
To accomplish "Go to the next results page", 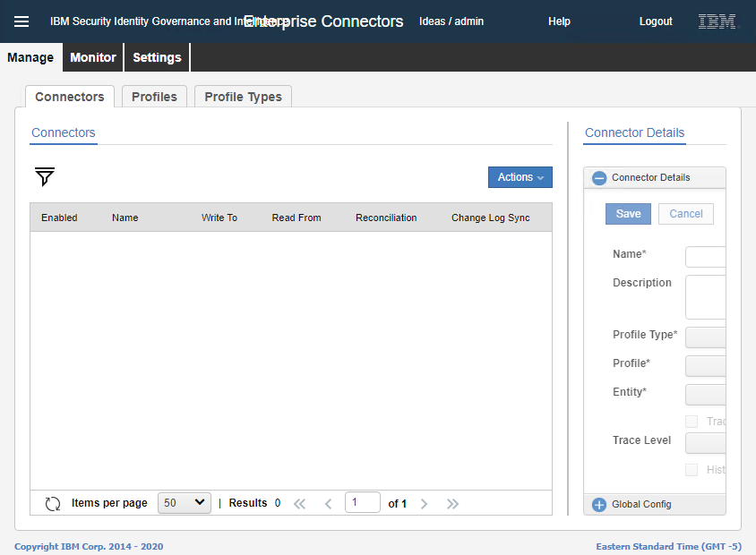I will pyautogui.click(x=425, y=504).
